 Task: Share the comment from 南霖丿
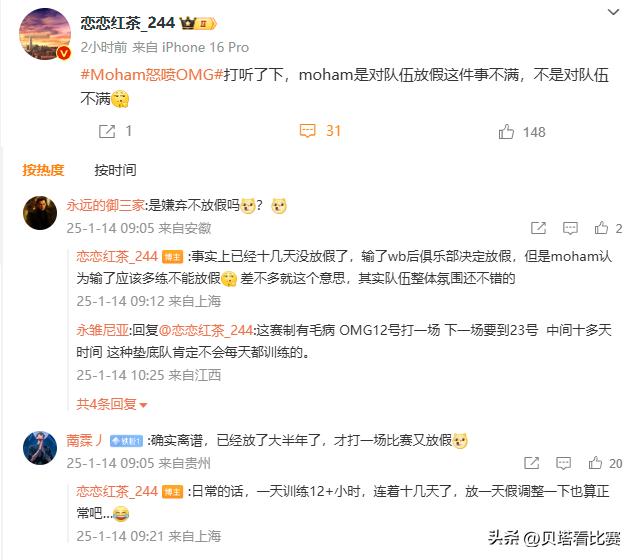(531, 463)
